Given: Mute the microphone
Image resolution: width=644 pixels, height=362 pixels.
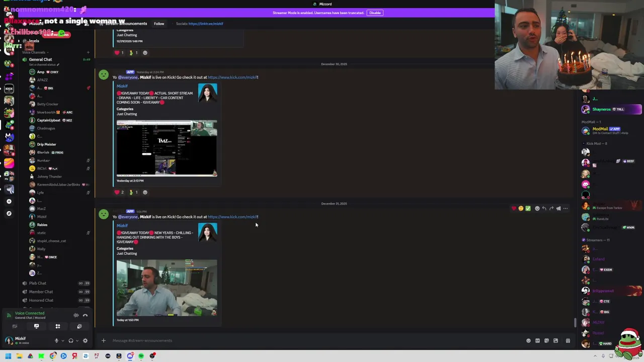Looking at the screenshot, I should coord(56,340).
